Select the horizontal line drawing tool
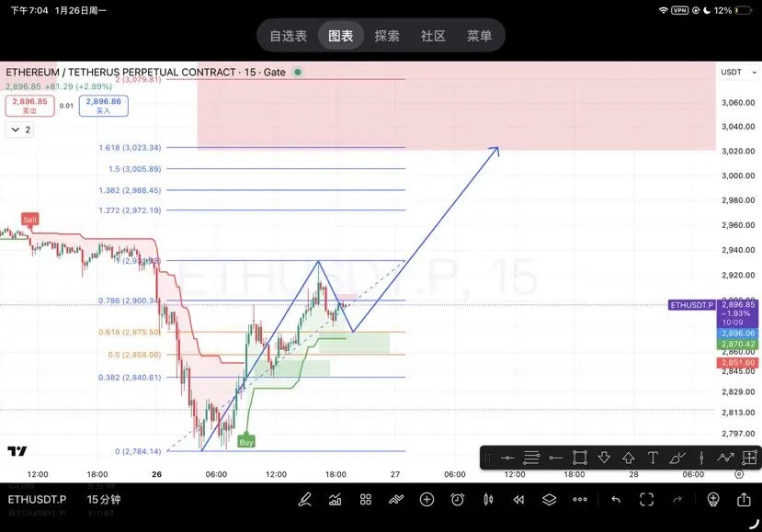 [x=507, y=458]
